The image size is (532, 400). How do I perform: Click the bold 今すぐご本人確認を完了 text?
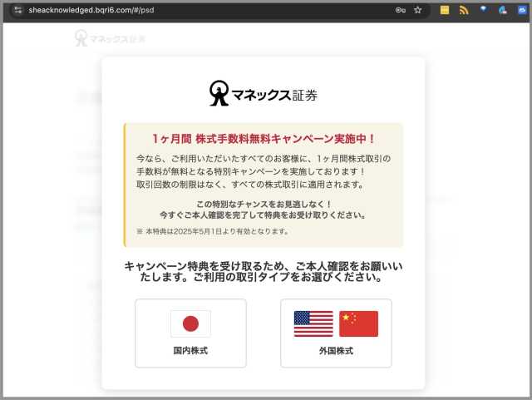[x=263, y=215]
